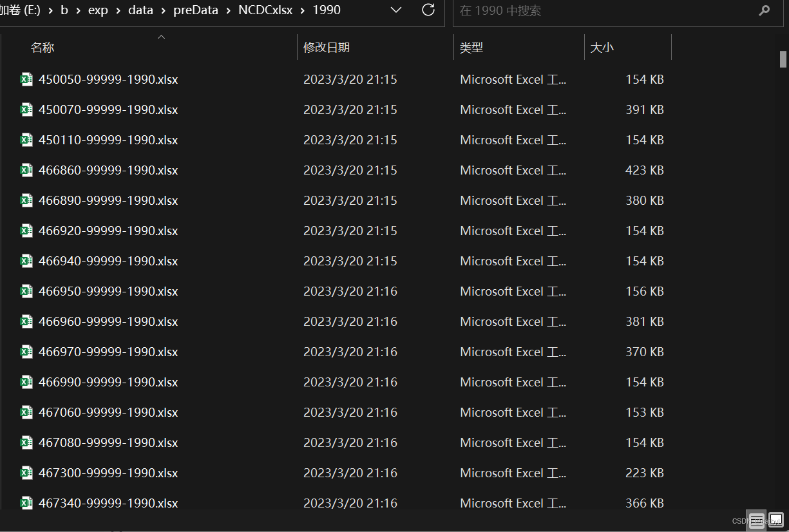
Task: Refresh the 1990 folder view
Action: point(428,10)
